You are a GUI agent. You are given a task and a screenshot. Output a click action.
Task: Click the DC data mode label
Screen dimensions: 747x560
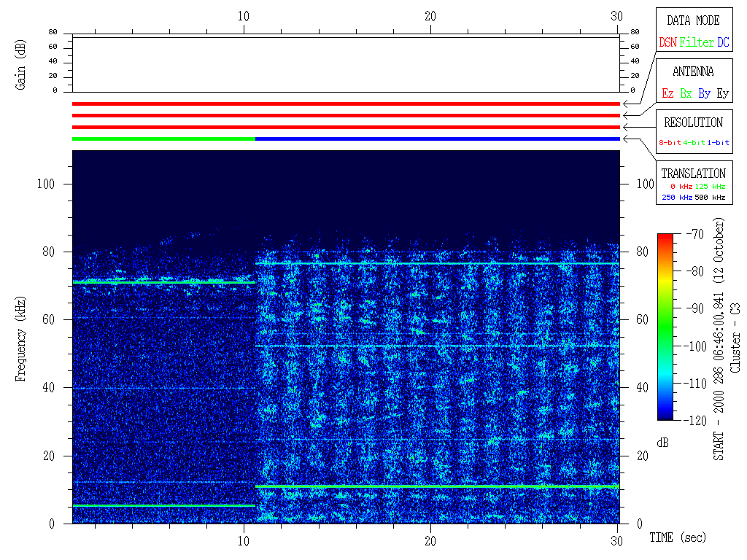pyautogui.click(x=723, y=43)
